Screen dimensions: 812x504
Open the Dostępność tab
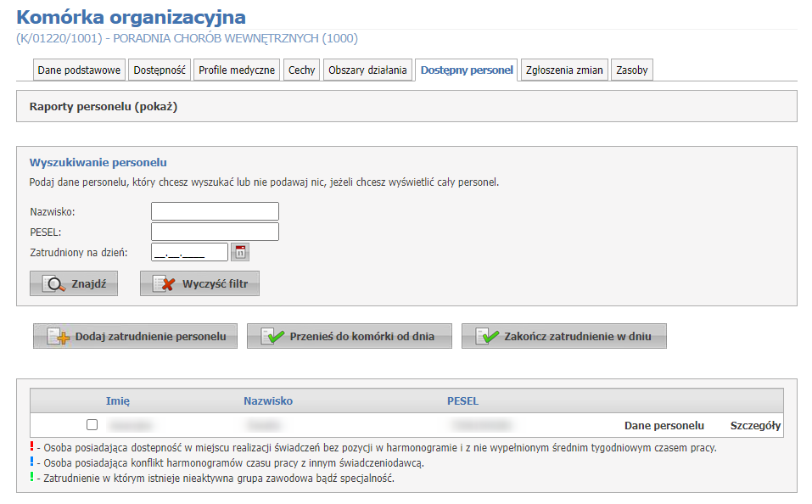point(160,70)
